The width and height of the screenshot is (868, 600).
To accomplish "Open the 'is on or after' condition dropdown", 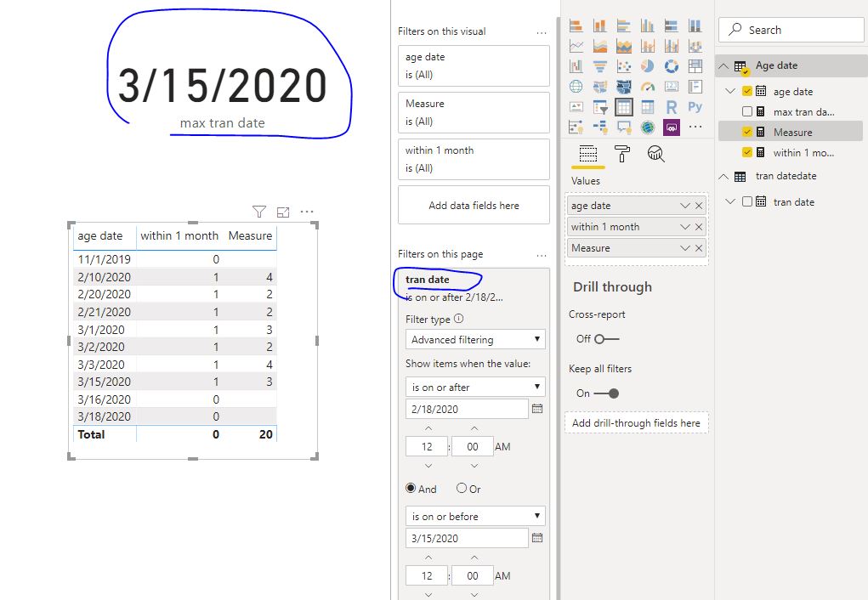I will click(x=475, y=387).
